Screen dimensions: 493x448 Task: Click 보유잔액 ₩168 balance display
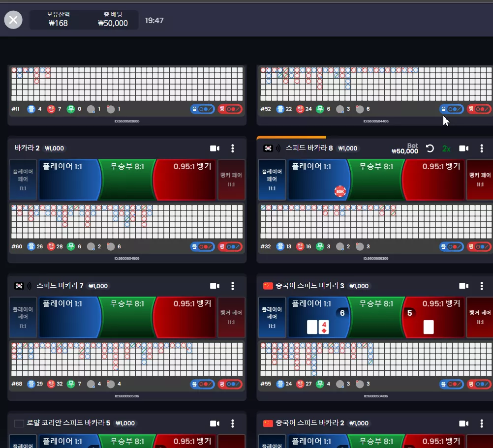[x=59, y=19]
